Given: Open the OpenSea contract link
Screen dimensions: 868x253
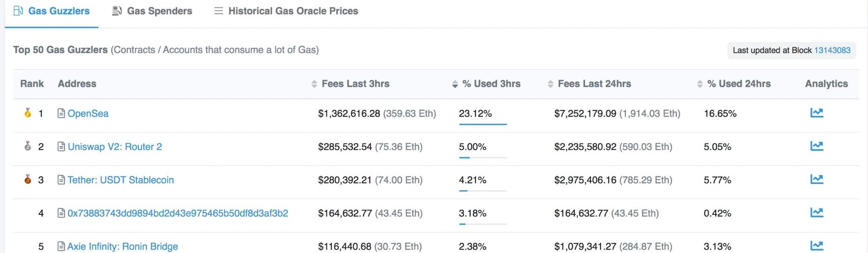Looking at the screenshot, I should click(x=88, y=114).
